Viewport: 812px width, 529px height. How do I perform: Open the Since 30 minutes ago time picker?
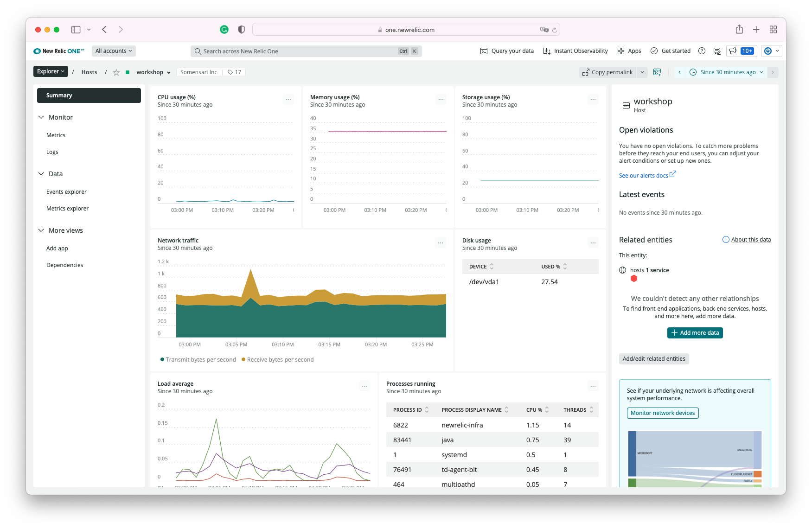pos(727,72)
